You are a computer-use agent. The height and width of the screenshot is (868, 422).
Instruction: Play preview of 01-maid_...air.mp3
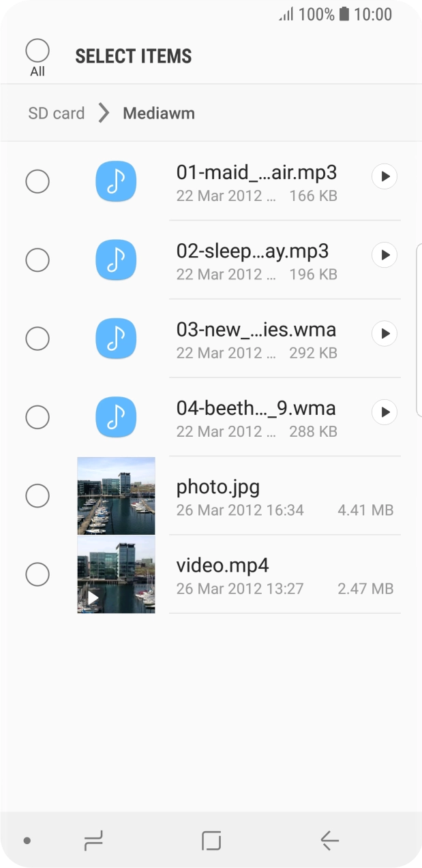pyautogui.click(x=384, y=176)
